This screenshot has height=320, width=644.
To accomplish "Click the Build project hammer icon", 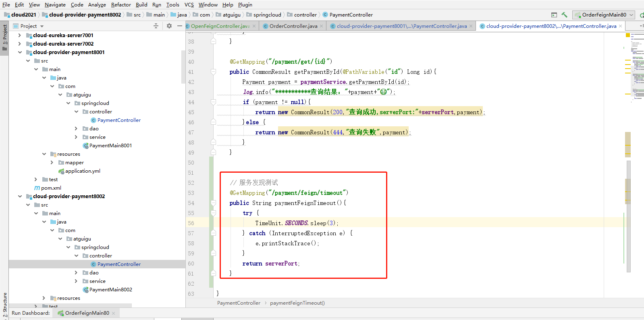I will point(564,15).
